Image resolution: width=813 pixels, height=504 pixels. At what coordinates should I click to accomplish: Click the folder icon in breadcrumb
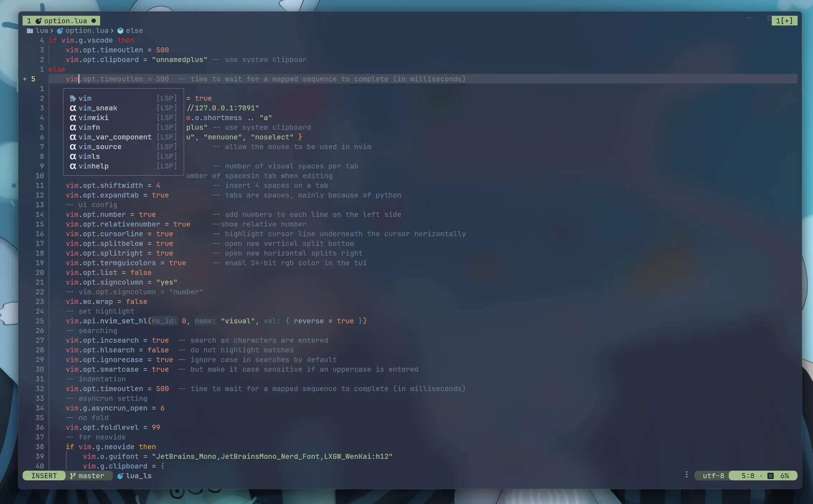[30, 31]
